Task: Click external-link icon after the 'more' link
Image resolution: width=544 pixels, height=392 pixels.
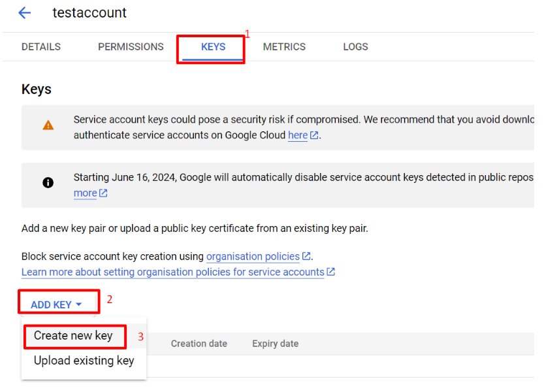Action: tap(103, 193)
